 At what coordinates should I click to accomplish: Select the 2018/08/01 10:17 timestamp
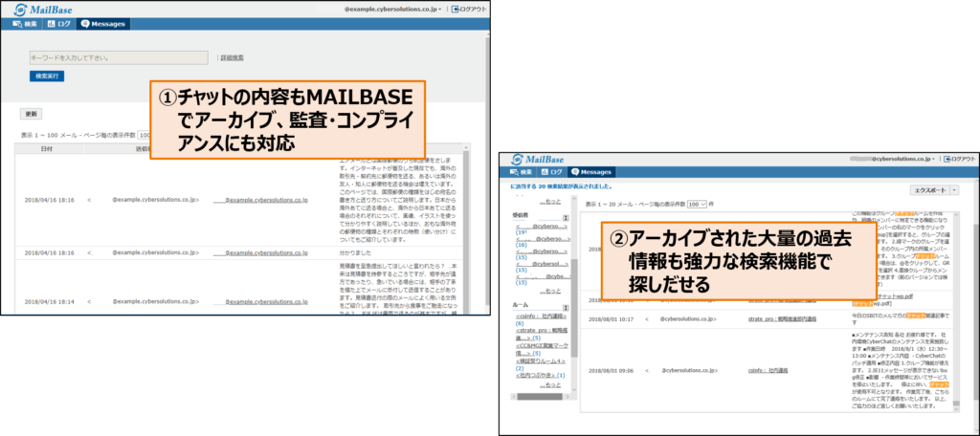[x=612, y=318]
